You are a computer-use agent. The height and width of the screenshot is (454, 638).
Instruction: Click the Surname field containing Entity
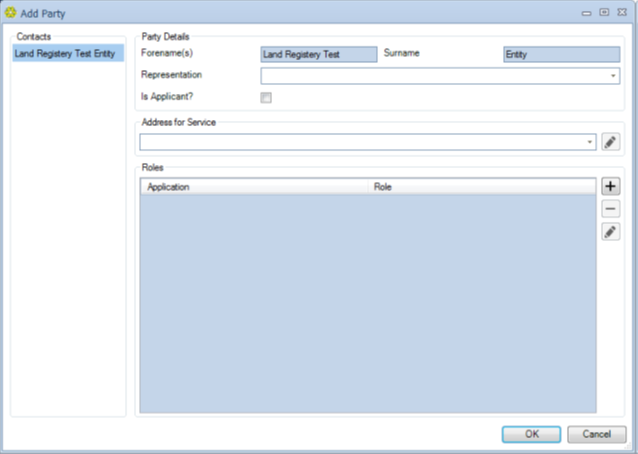562,55
